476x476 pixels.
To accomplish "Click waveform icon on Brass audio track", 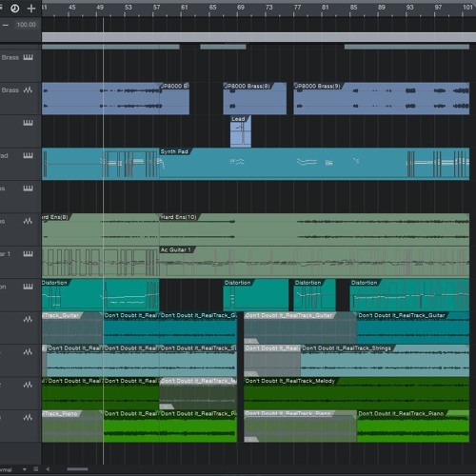I will (x=28, y=90).
